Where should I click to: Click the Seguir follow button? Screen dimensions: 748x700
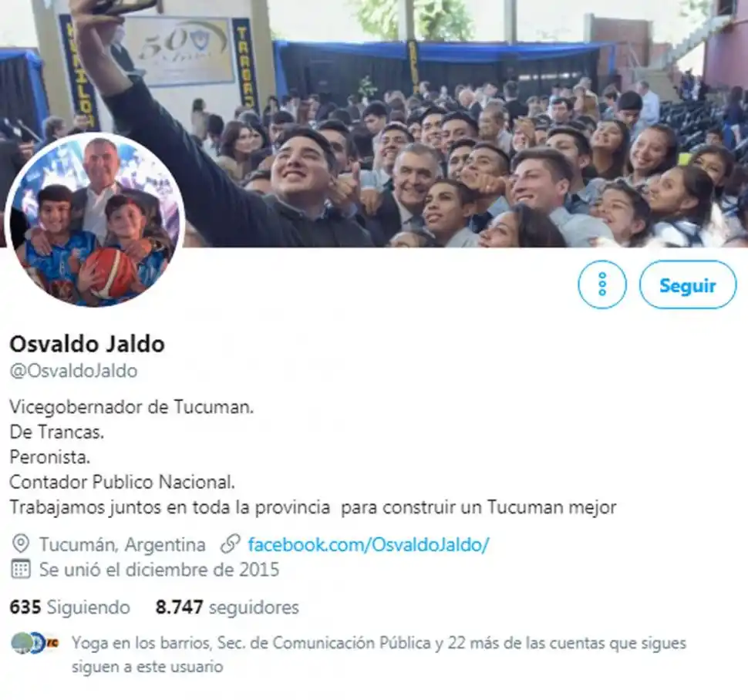[687, 284]
